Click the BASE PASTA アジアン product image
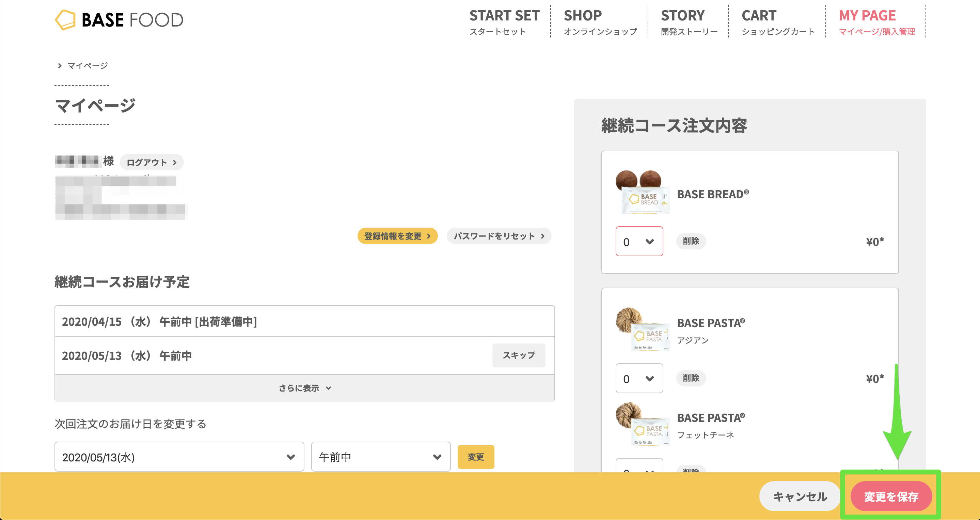The image size is (980, 520). (x=643, y=329)
